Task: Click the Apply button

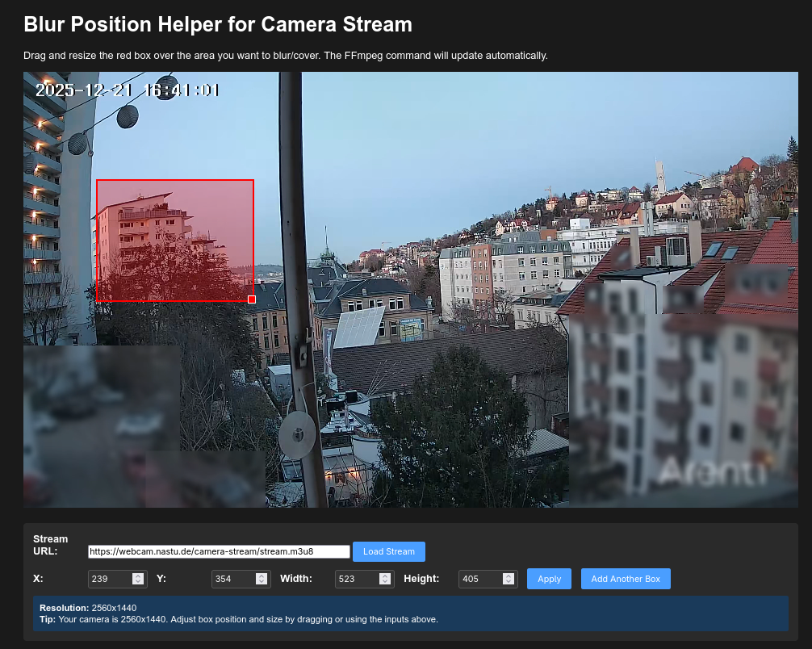Action: click(x=549, y=579)
